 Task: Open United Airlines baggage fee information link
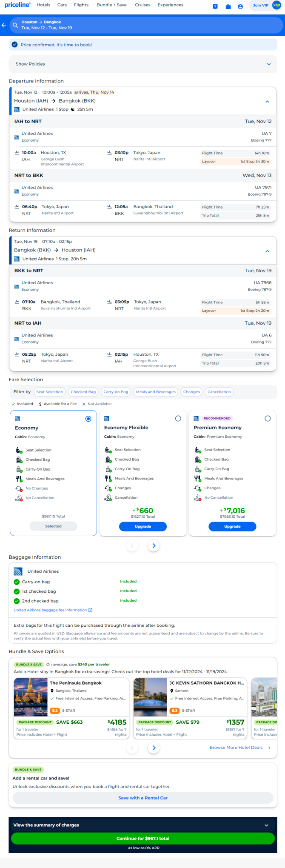(x=50, y=610)
